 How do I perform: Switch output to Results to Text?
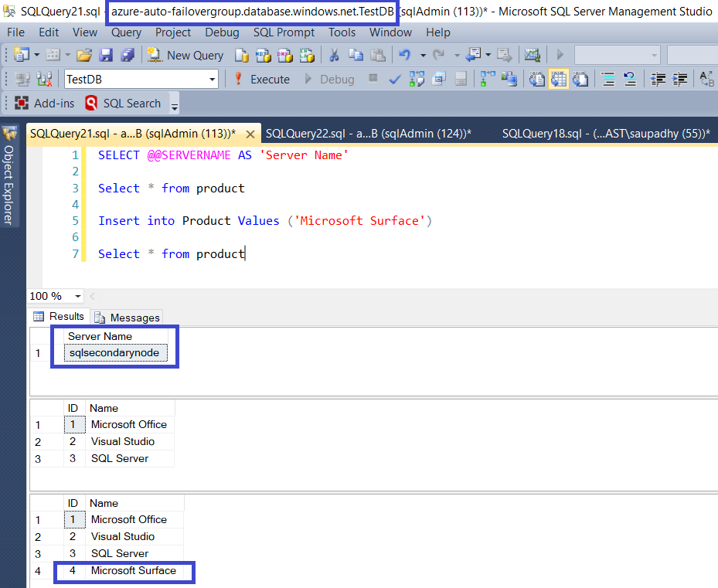click(536, 80)
